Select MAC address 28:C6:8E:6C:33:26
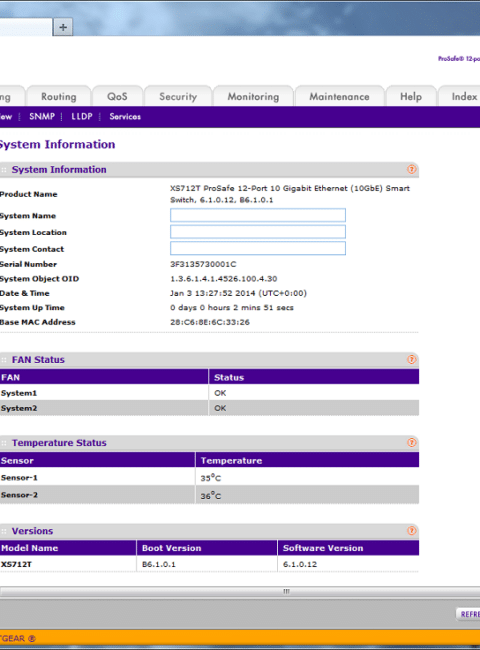480x650 pixels. coord(210,322)
